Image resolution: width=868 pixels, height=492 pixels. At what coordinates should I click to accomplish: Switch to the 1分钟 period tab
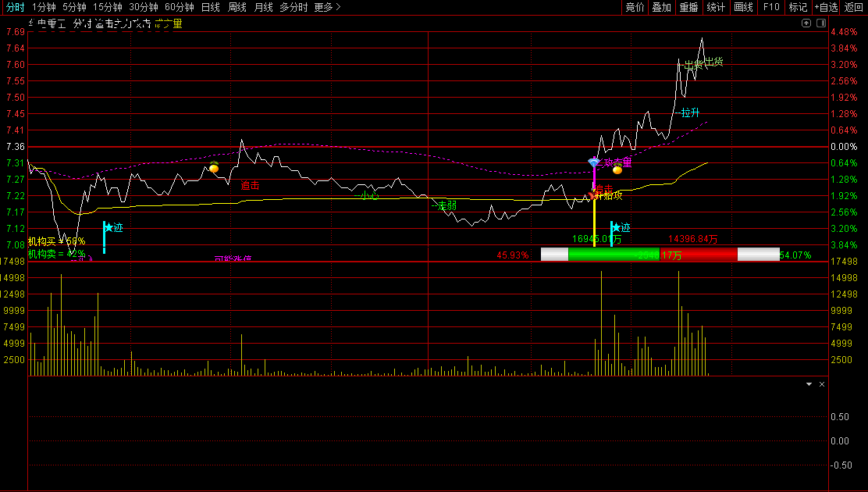click(x=44, y=7)
